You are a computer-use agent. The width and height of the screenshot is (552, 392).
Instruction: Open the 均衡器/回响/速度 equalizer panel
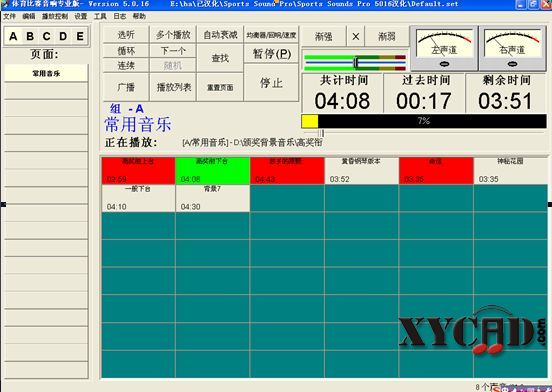pyautogui.click(x=271, y=35)
